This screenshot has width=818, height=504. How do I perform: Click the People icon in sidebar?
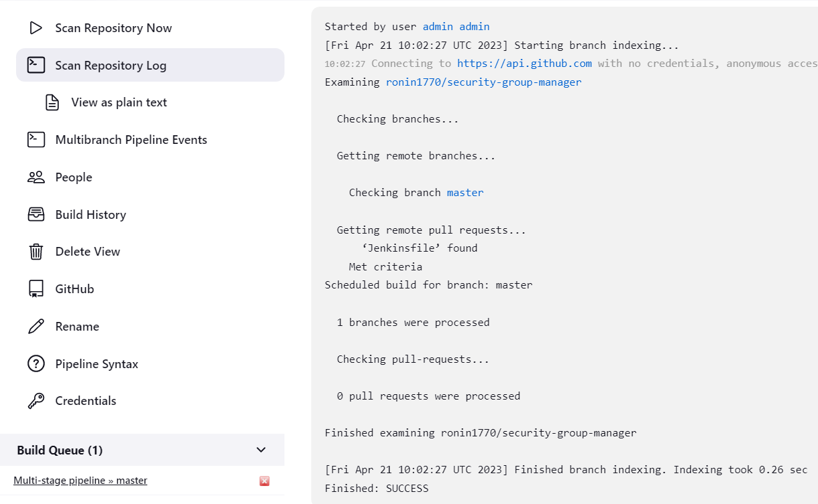(35, 177)
